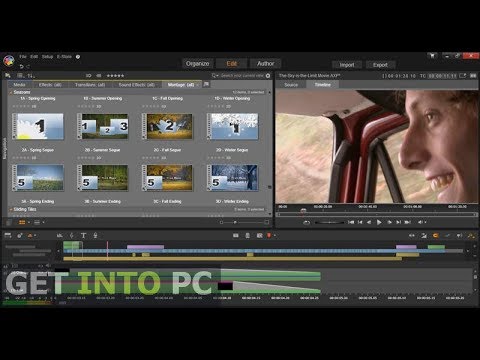Clear the search with round icon
The image size is (480, 360).
pyautogui.click(x=268, y=76)
